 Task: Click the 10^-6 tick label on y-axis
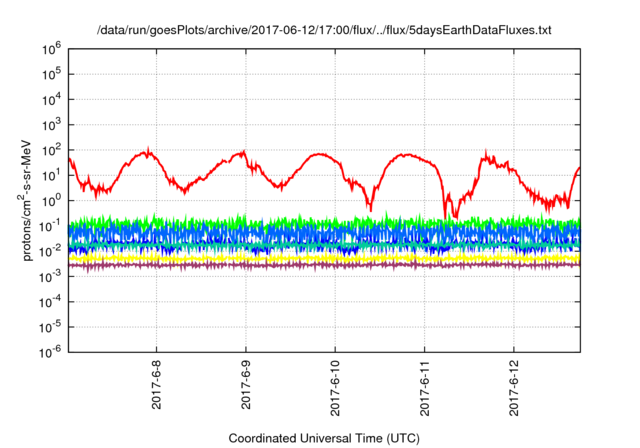52,351
